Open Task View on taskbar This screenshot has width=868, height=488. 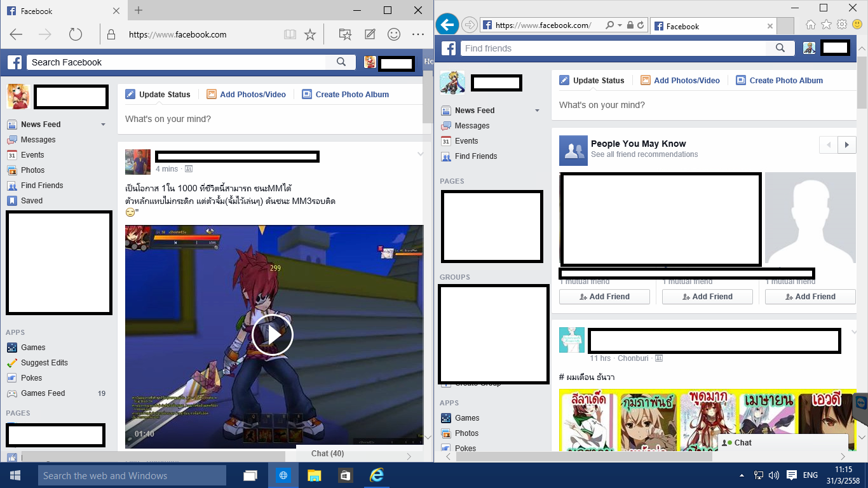coord(250,475)
